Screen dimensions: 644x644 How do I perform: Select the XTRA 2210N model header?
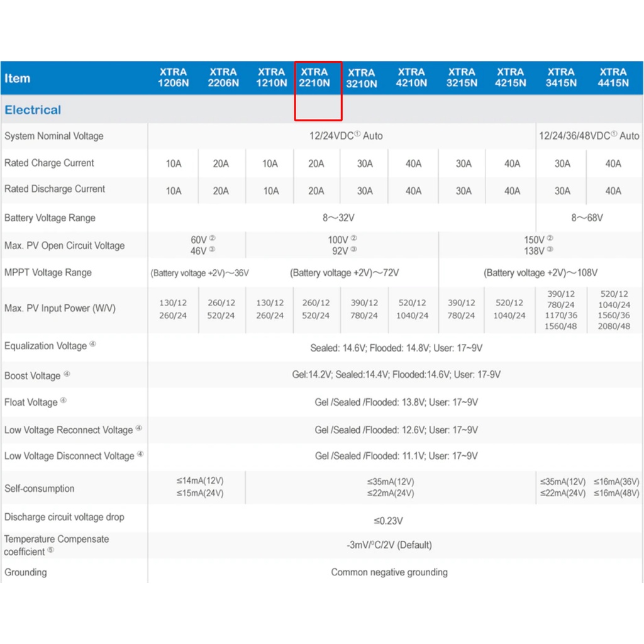[x=314, y=77]
